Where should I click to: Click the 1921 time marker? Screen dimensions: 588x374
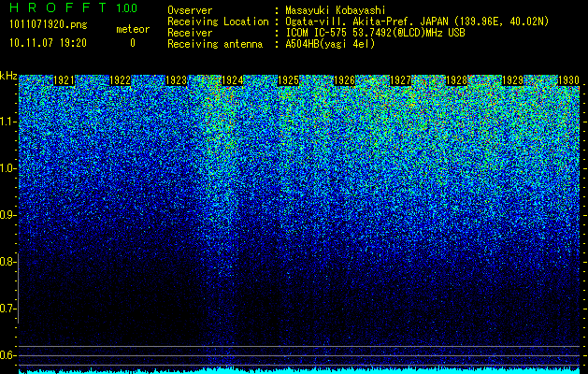click(x=65, y=80)
